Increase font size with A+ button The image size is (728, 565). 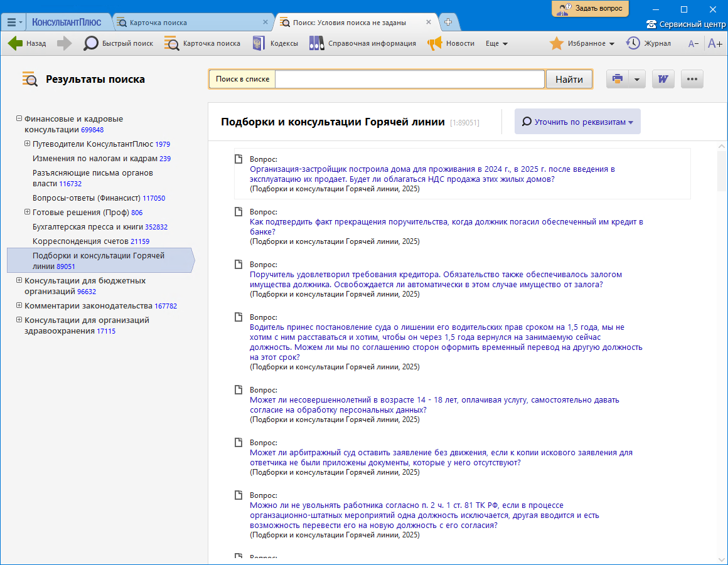pyautogui.click(x=715, y=43)
